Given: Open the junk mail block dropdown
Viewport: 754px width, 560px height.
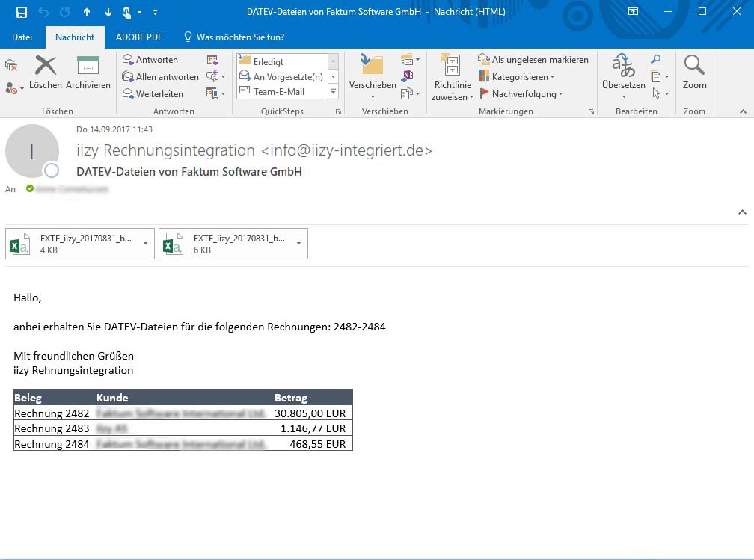Looking at the screenshot, I should tap(14, 88).
